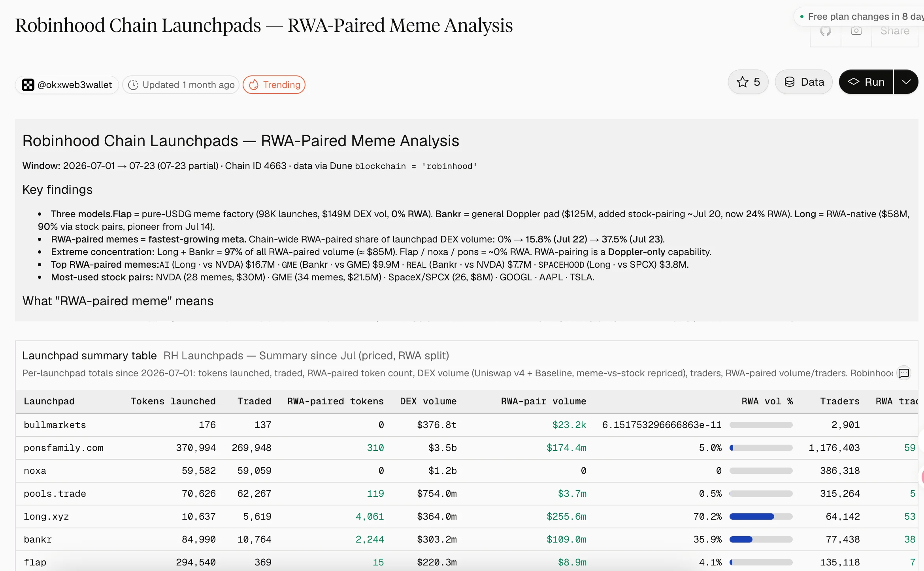Click the flame icon in Trending badge
Image resolution: width=924 pixels, height=571 pixels.
[254, 85]
